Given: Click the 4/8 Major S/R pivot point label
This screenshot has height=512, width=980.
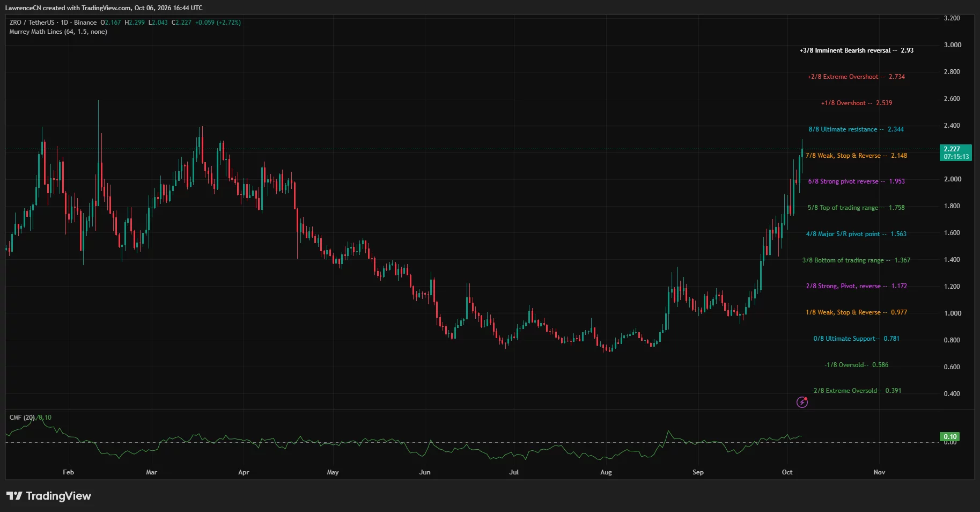Looking at the screenshot, I should 856,234.
